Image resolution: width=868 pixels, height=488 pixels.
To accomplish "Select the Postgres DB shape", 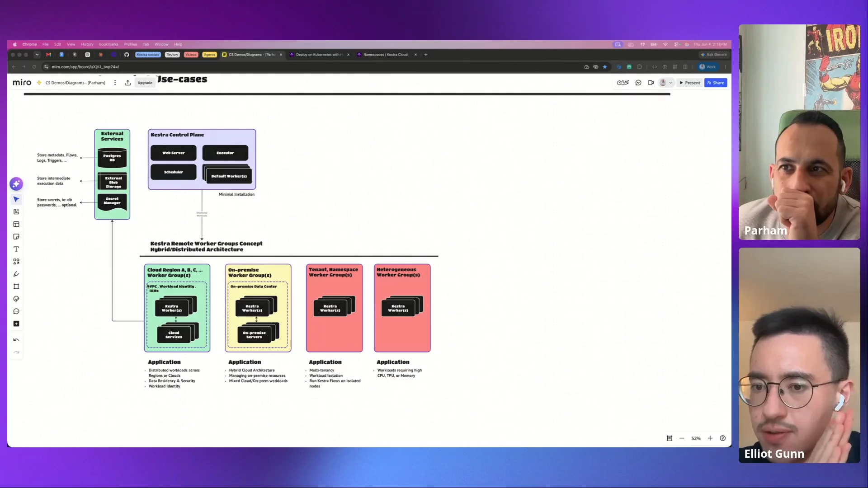I will click(112, 158).
